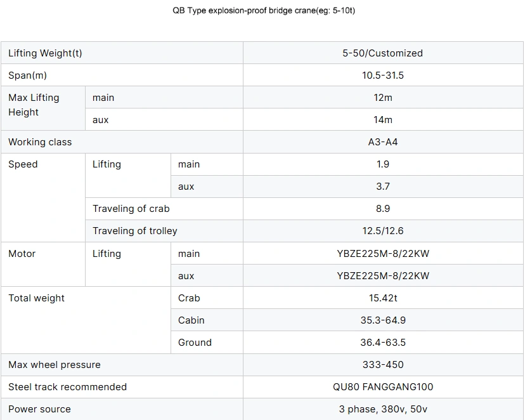This screenshot has height=420, width=525.
Task: Select the main motor YBZE225M-8/22KW value
Action: (x=382, y=254)
